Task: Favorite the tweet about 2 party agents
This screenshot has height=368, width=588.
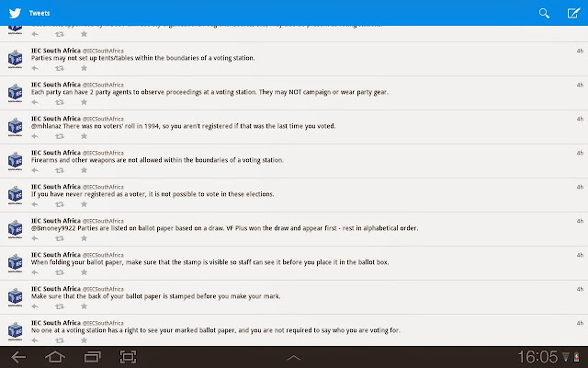Action: tap(84, 102)
